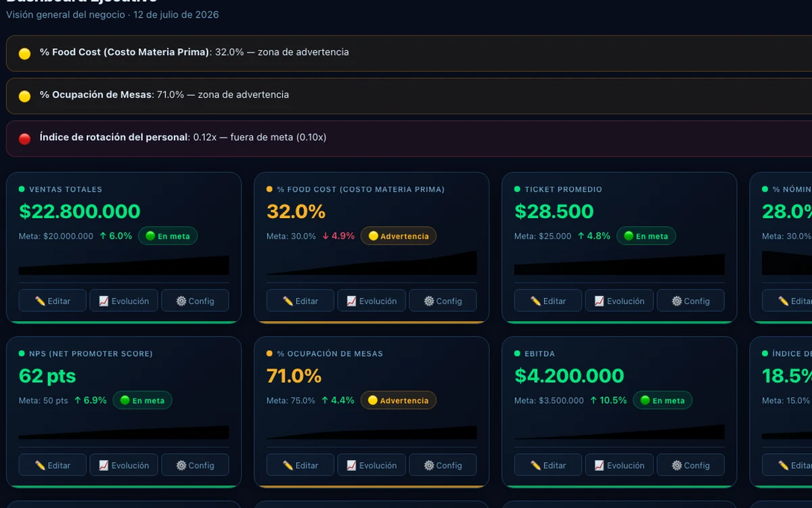Click the Ticket Promedio sparkline chart

(619, 263)
